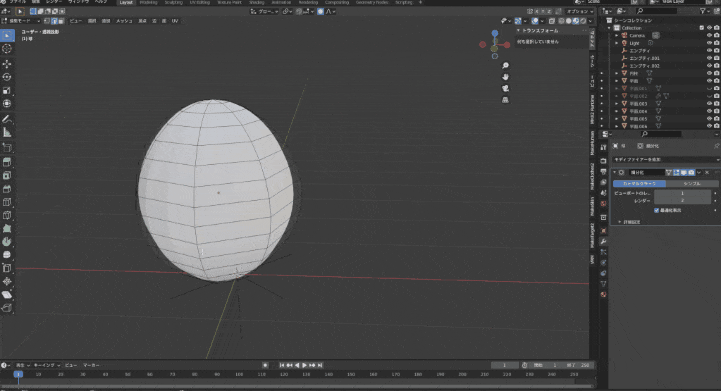Select the Extrude Region tool
Viewport: 721px width, 391px height.
(x=7, y=162)
